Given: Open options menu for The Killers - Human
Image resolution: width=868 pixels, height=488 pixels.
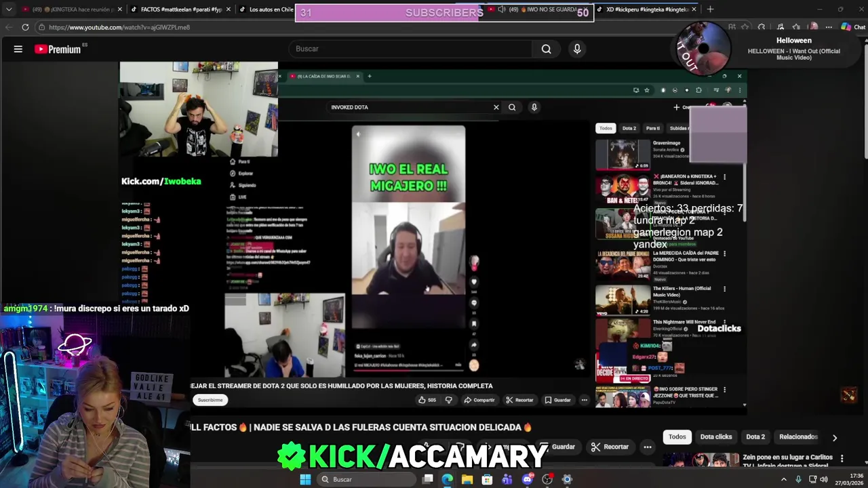Looking at the screenshot, I should 724,289.
